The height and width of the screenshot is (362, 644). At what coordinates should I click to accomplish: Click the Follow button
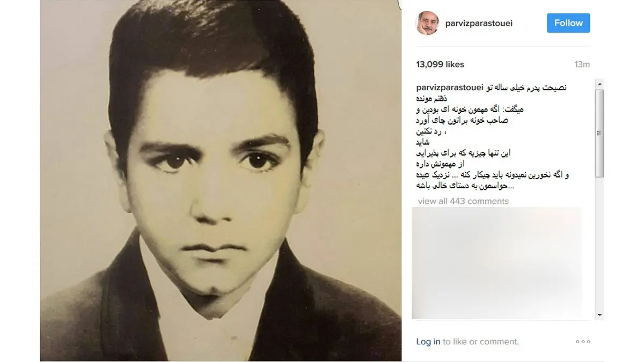coord(568,23)
